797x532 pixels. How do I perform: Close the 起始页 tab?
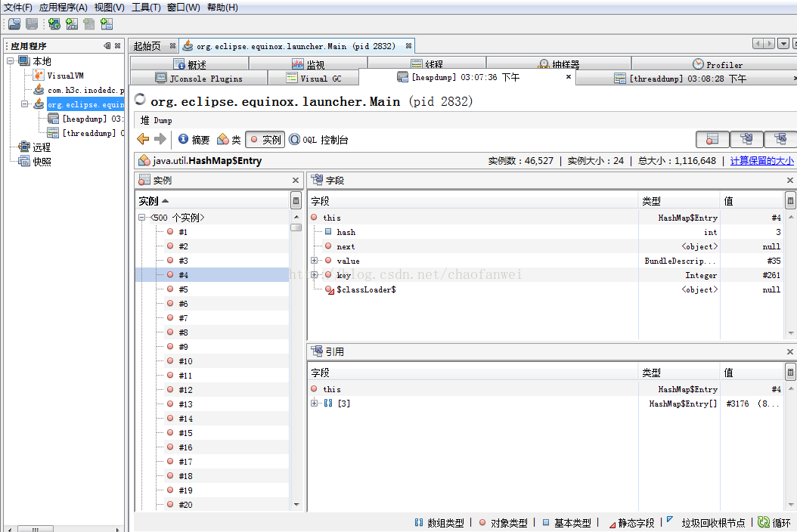tap(172, 46)
